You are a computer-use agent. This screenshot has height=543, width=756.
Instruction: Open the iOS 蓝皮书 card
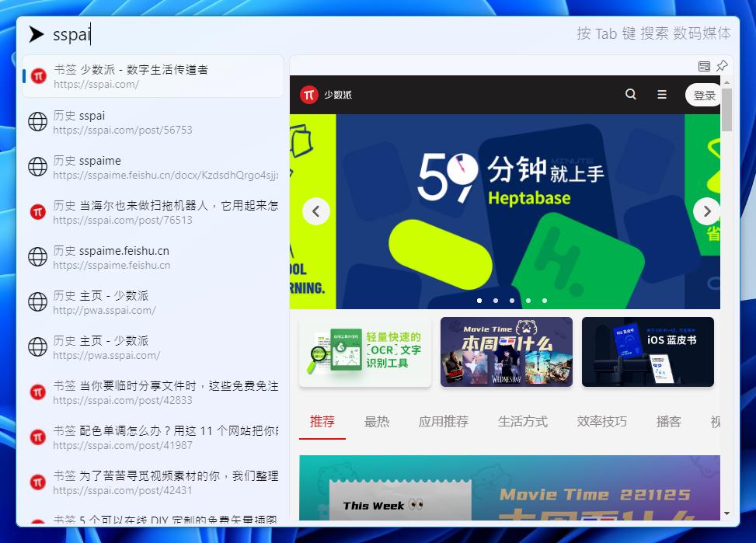pyautogui.click(x=648, y=352)
